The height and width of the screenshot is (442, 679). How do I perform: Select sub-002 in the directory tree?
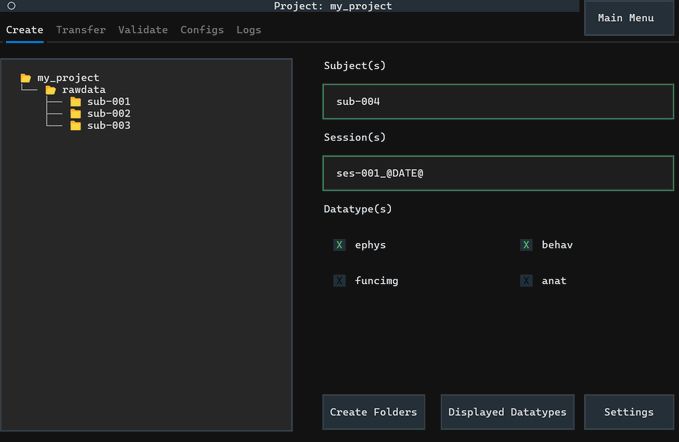tap(109, 113)
